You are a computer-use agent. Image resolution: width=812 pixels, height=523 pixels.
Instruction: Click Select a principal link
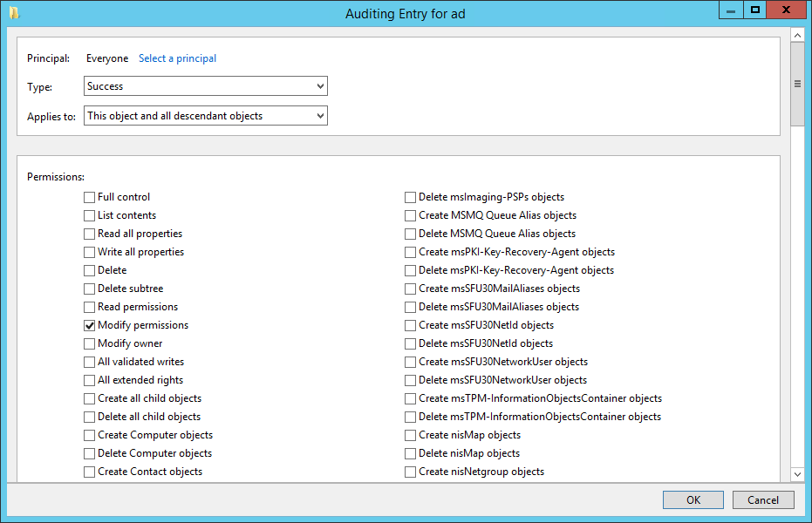(177, 58)
